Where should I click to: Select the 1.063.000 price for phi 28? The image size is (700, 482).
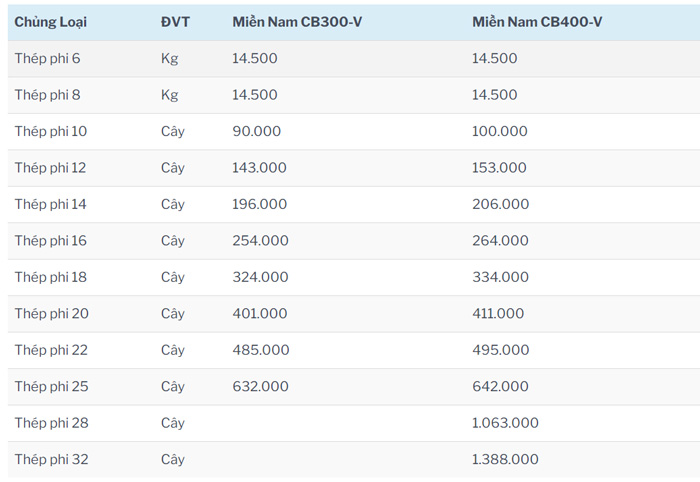pos(505,423)
